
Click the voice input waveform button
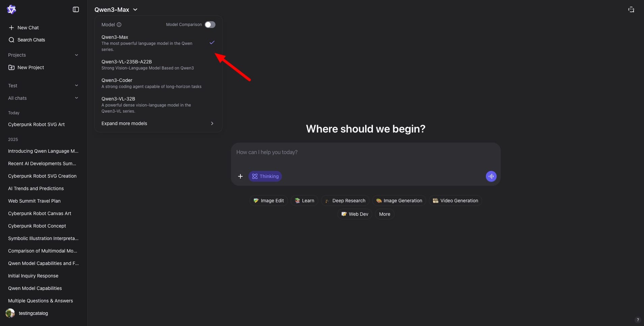click(x=491, y=176)
